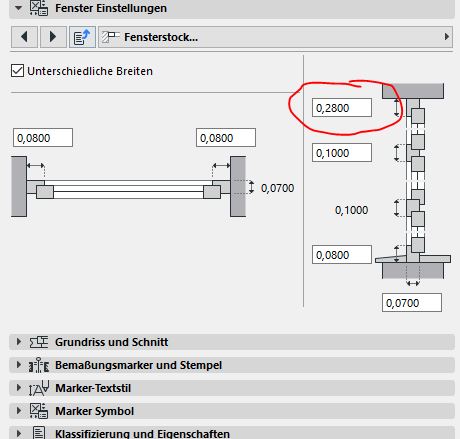The height and width of the screenshot is (439, 460).
Task: Click the flyout arrow of the Fensterstock dropdown
Action: pos(447,37)
